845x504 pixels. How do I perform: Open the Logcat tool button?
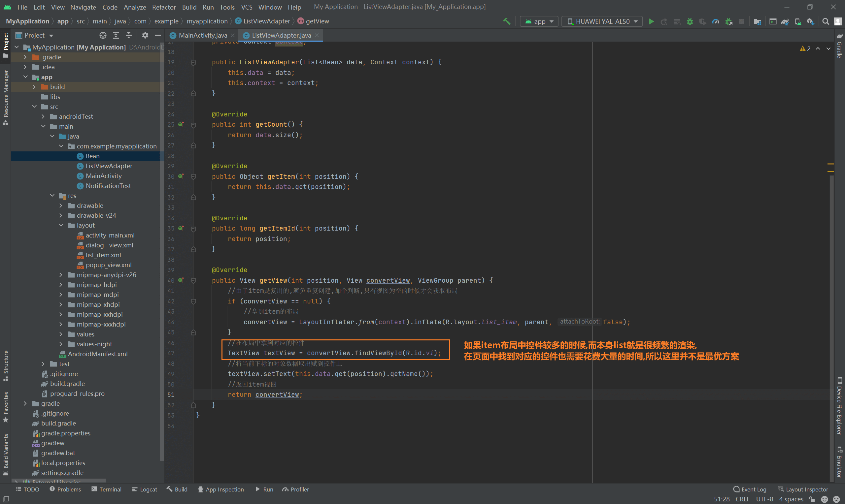pos(145,489)
